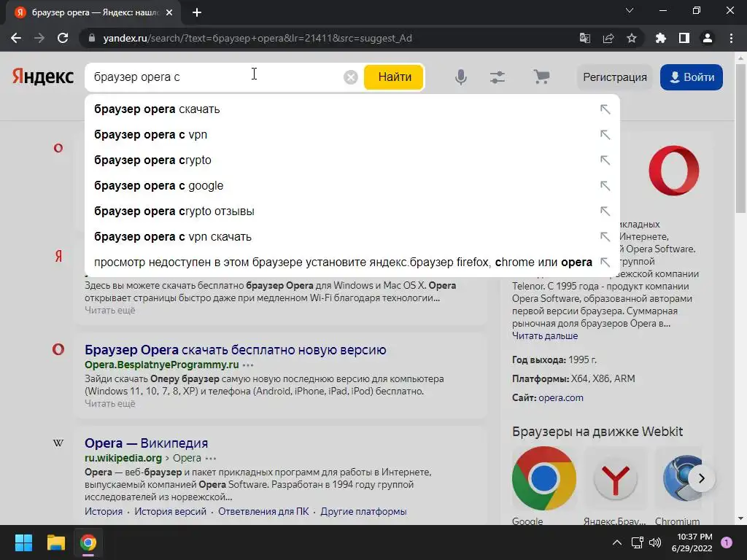The image size is (747, 560).
Task: Activate voice search microphone icon
Action: point(460,77)
